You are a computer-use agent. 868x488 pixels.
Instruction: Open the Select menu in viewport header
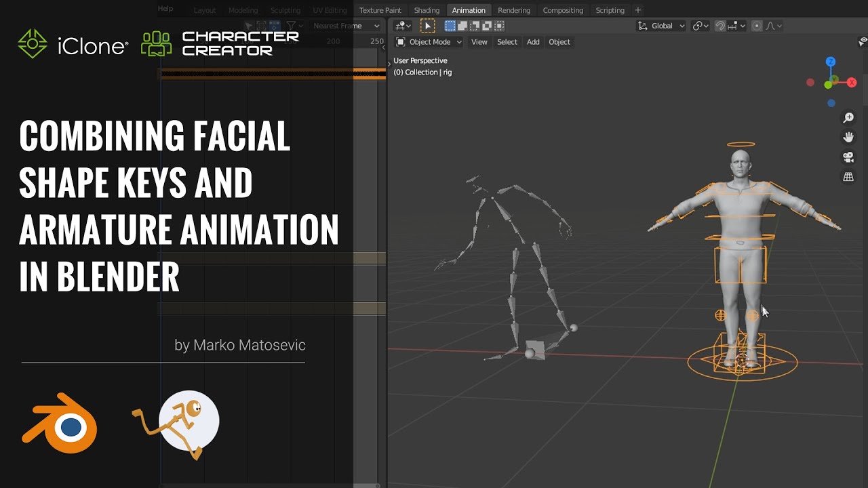pyautogui.click(x=507, y=42)
